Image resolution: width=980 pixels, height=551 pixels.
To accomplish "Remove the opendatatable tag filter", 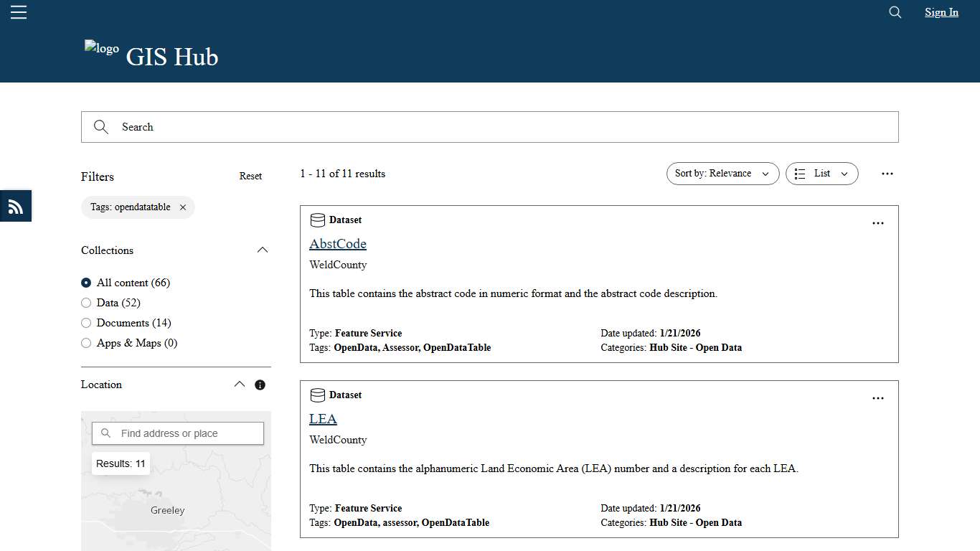I will pyautogui.click(x=183, y=207).
